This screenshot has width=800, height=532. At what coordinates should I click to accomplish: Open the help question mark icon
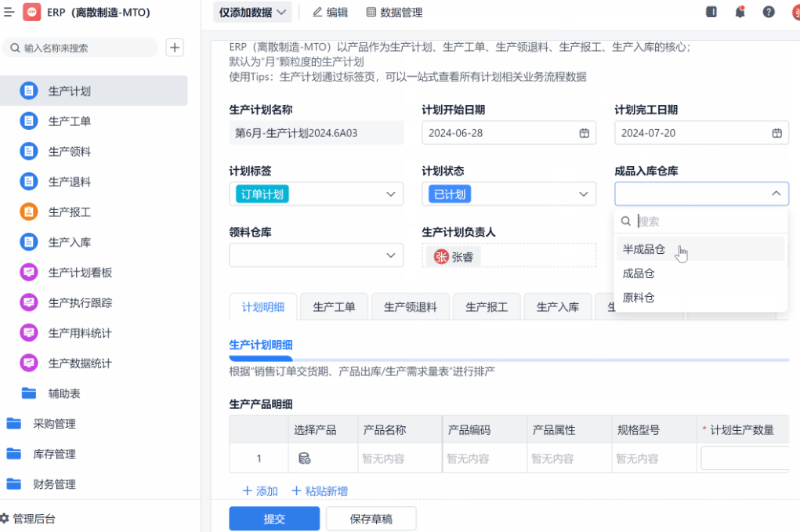[769, 12]
